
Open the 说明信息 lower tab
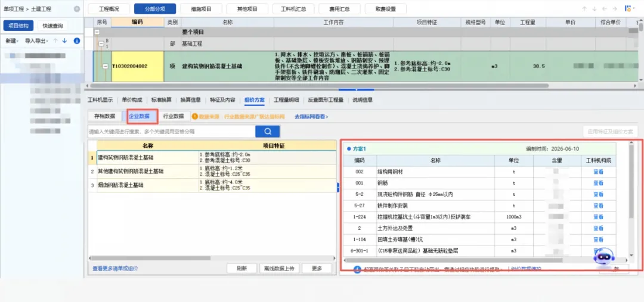(363, 99)
